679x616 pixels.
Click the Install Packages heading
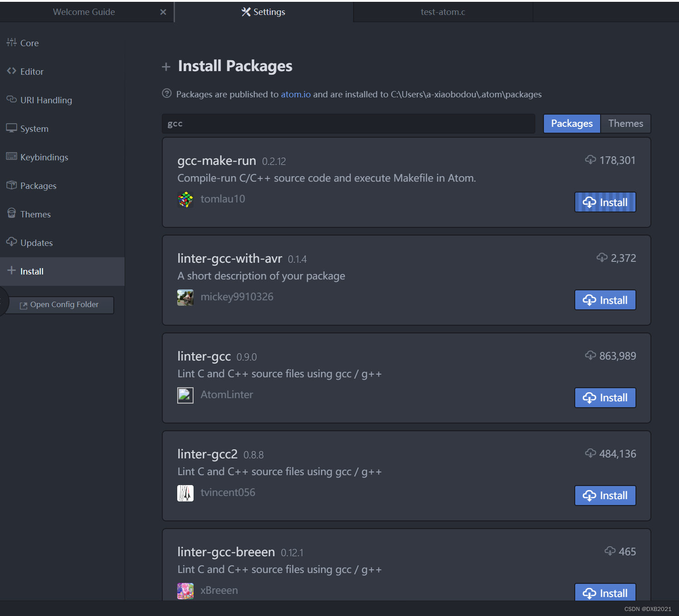(x=235, y=66)
